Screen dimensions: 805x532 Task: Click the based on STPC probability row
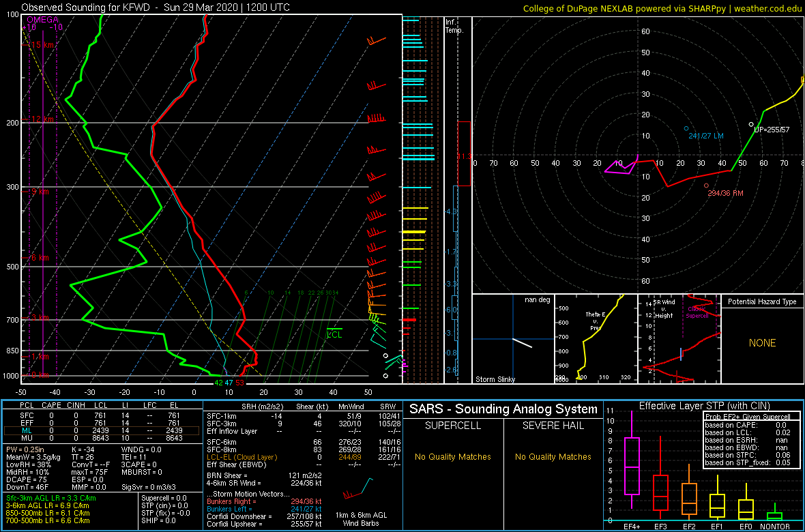coord(747,455)
